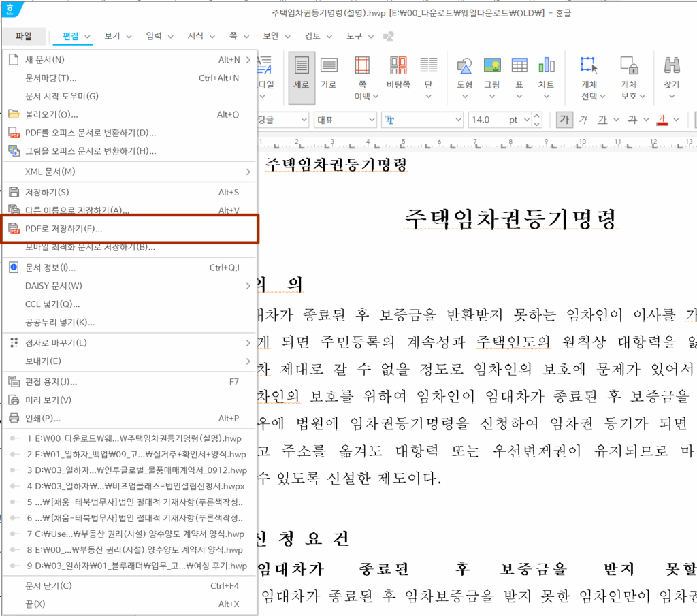
Task: Open recent file 3 물품매매계약서_0912.hwp
Action: point(130,470)
